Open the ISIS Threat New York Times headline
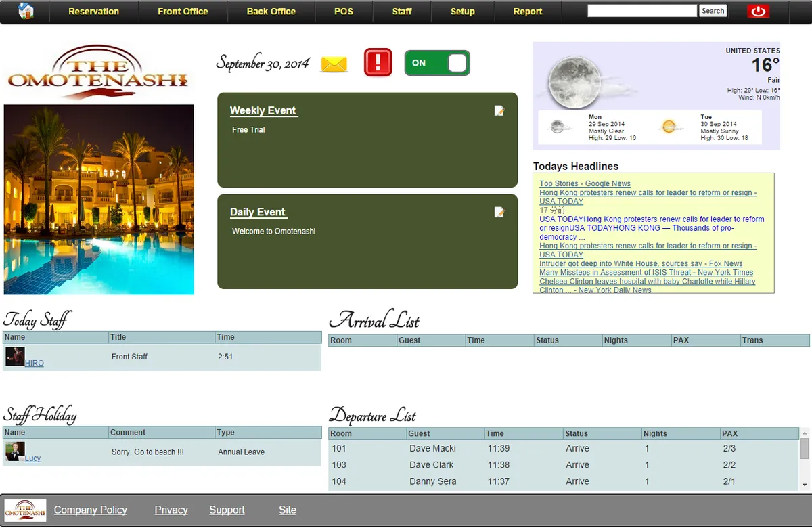The width and height of the screenshot is (812, 528). (x=646, y=273)
